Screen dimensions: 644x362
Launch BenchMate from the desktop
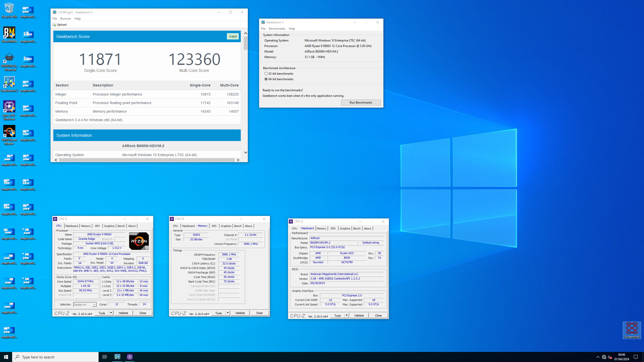[x=9, y=35]
